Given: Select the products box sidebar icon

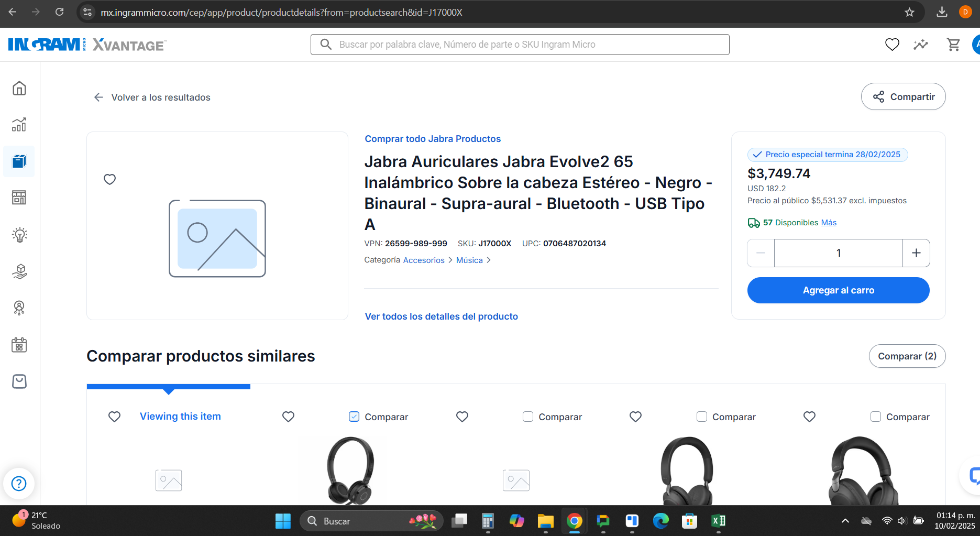Looking at the screenshot, I should pos(19,161).
